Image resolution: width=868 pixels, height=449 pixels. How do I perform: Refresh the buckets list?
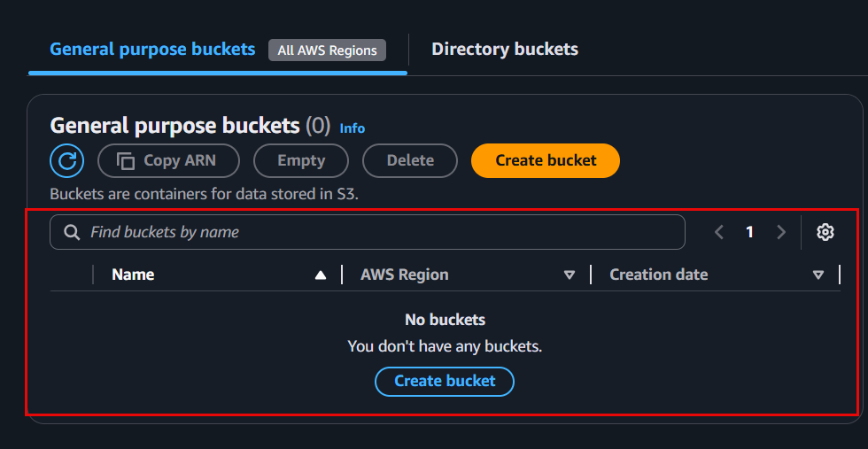click(x=67, y=160)
